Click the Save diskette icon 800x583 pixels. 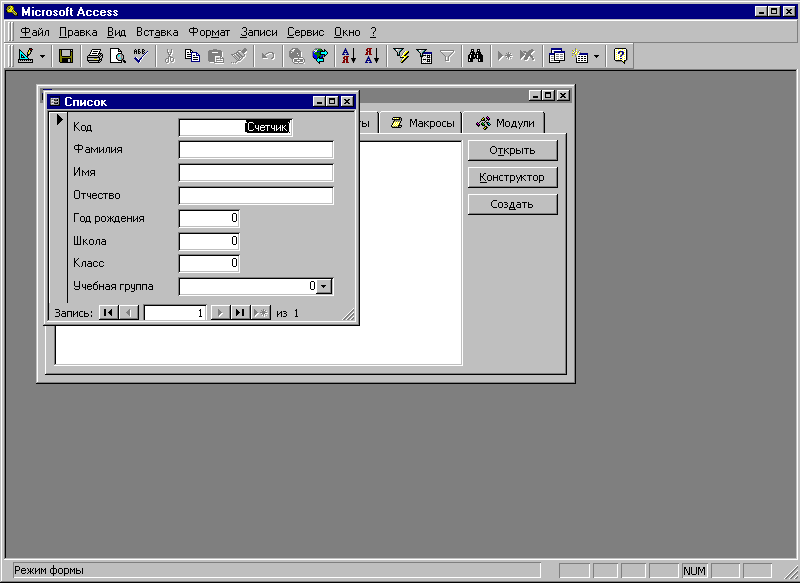pos(66,56)
